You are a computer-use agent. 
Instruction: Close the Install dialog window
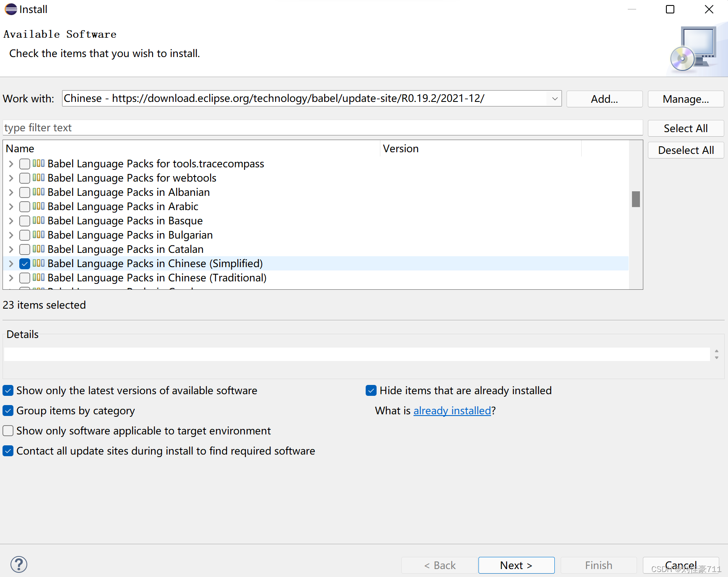coord(709,9)
